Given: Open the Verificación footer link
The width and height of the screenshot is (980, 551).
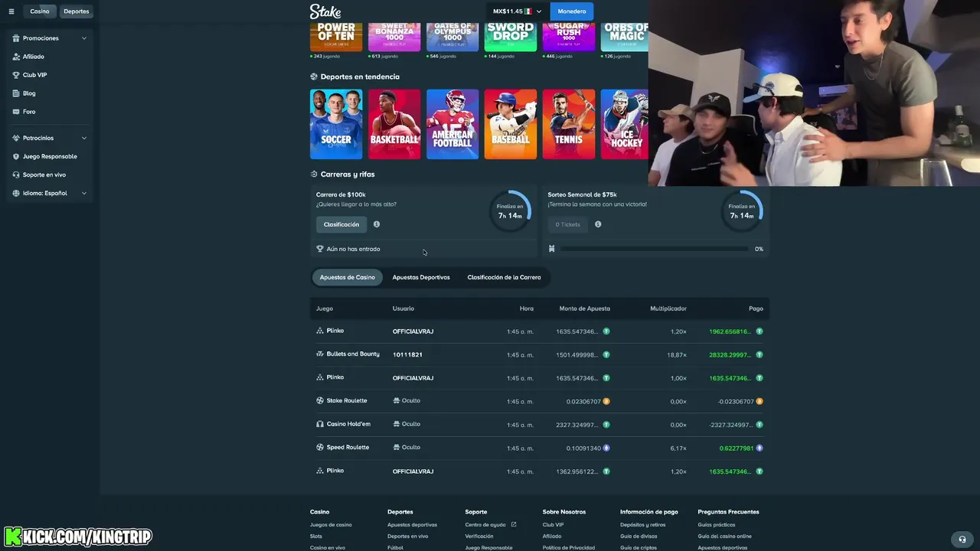Looking at the screenshot, I should (479, 536).
